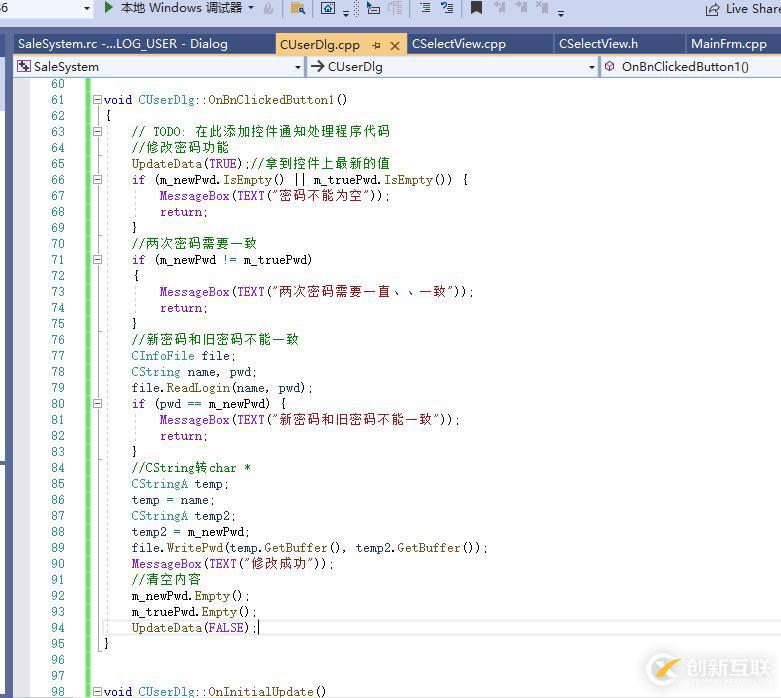Screen dimensions: 781x698
Task: Click the comment out selected lines icon
Action: pos(424,9)
